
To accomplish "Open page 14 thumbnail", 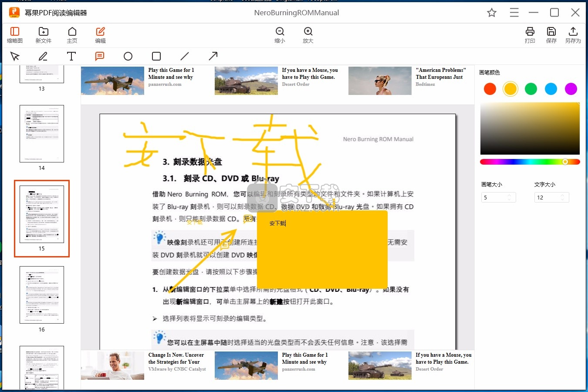I will coord(42,134).
